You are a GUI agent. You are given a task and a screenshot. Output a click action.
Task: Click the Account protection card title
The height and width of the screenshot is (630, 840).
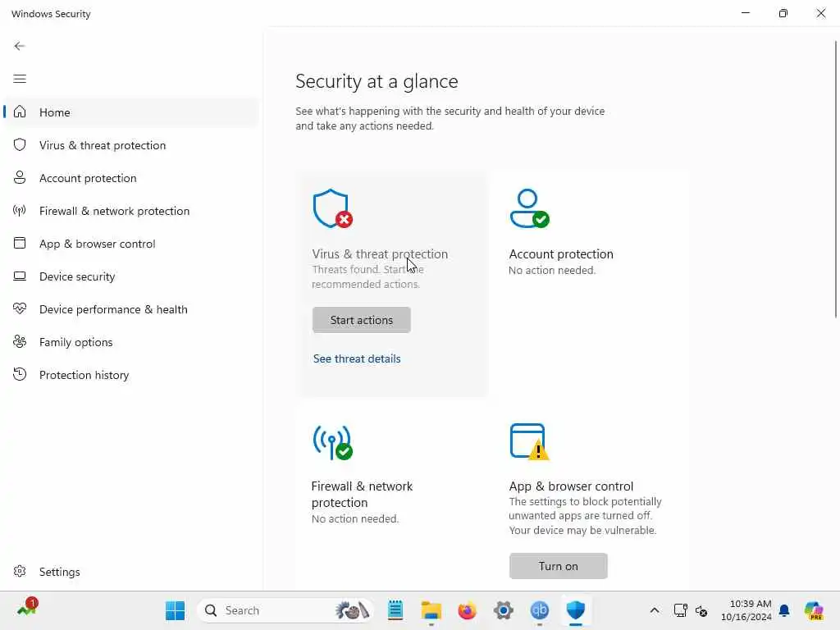tap(561, 254)
